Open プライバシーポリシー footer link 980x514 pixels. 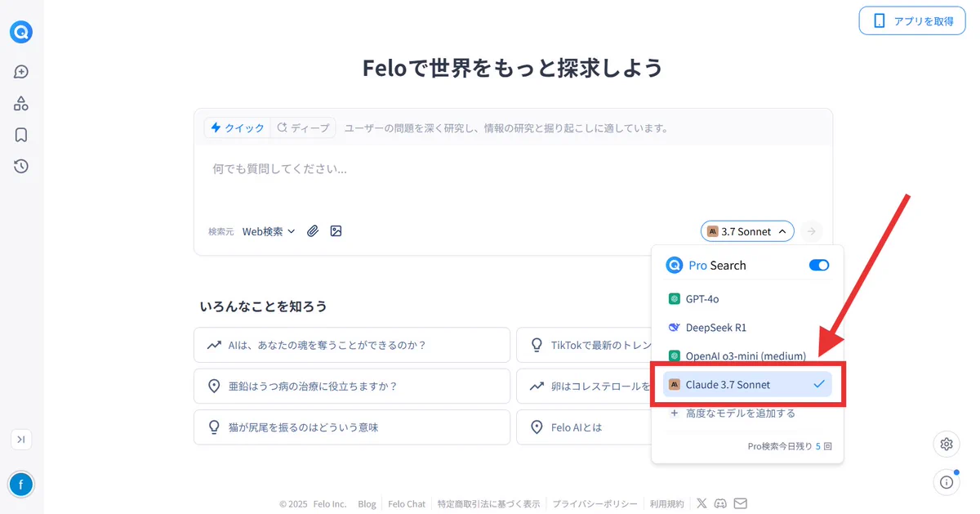595,504
